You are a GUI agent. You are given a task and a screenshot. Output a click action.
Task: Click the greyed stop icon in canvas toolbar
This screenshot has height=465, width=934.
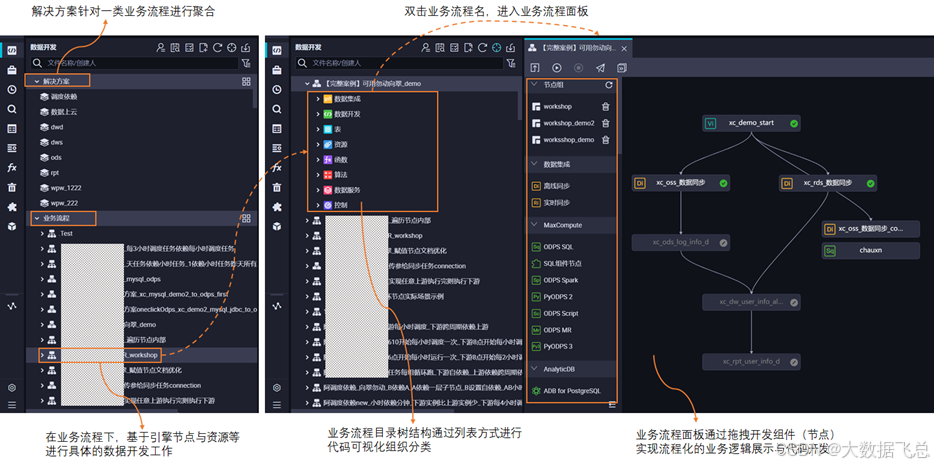point(578,68)
